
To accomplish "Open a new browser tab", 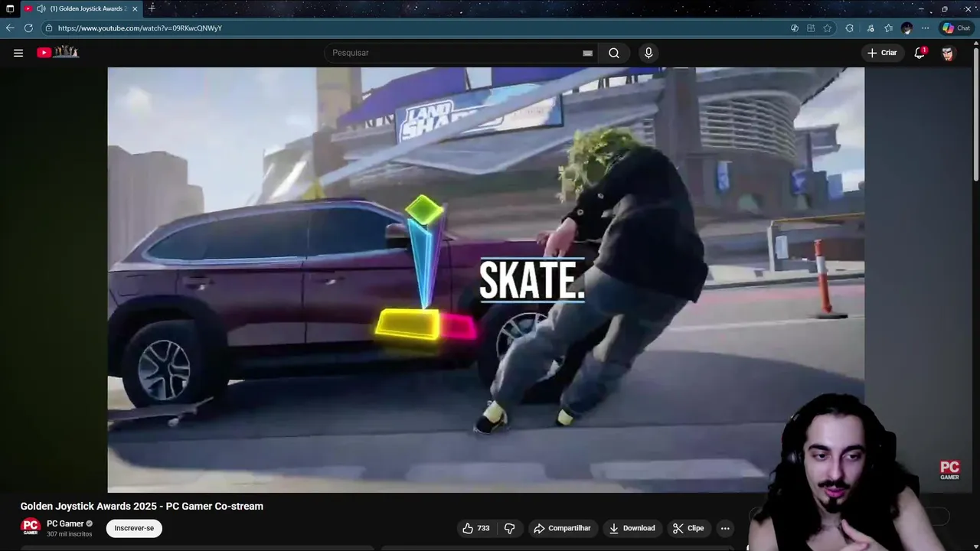I will tap(152, 8).
